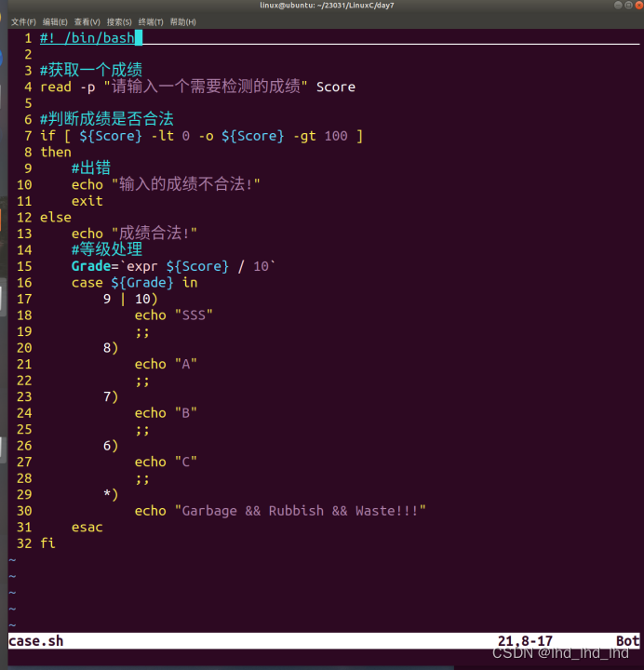
Task: Click the window title linux@ubuntu path
Action: coord(327,6)
